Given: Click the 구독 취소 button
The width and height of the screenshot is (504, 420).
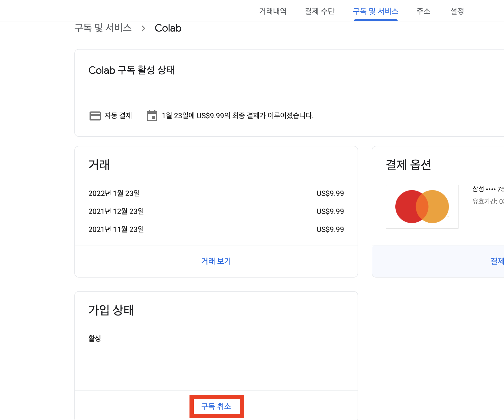Looking at the screenshot, I should [x=216, y=406].
